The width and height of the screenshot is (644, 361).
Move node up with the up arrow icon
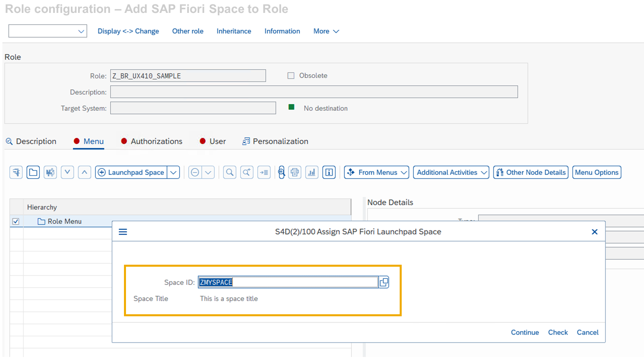pyautogui.click(x=85, y=172)
